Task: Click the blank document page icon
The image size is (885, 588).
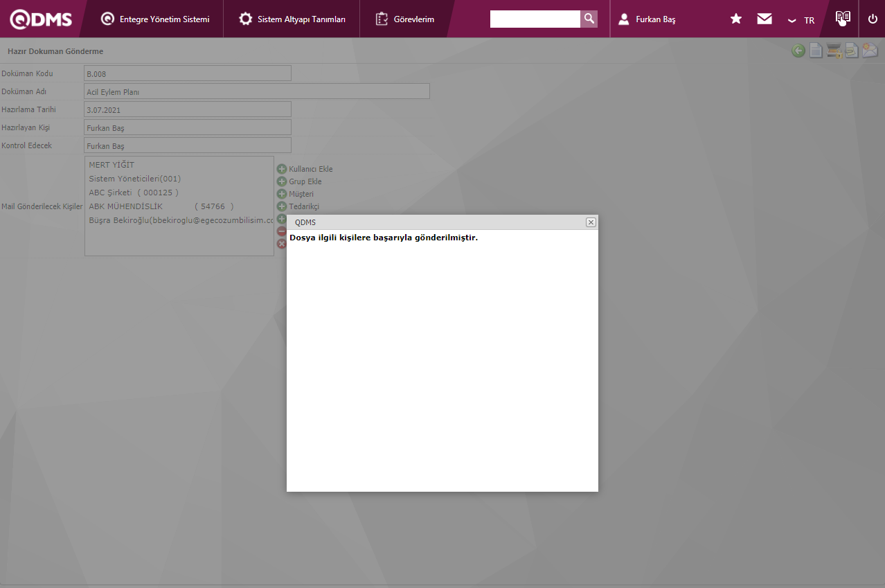Action: click(816, 51)
